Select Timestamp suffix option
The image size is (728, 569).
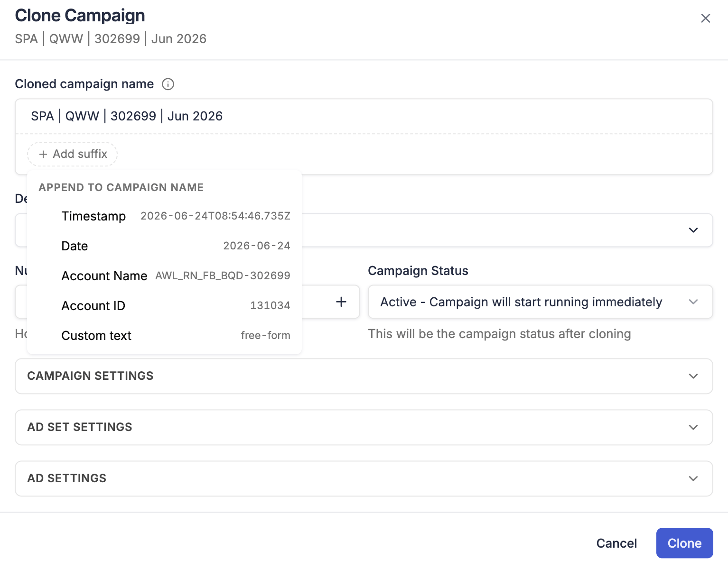165,216
